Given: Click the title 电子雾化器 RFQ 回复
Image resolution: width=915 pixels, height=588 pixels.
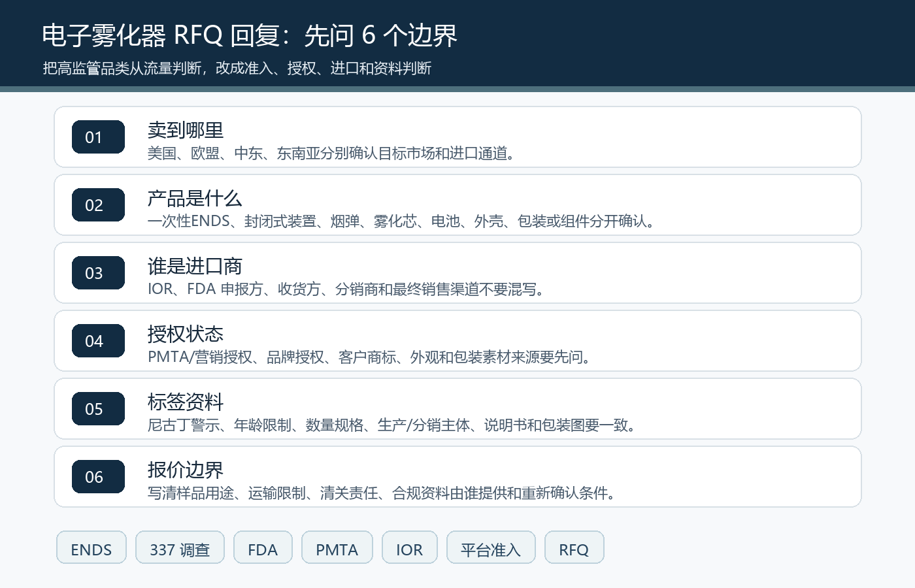Looking at the screenshot, I should [x=250, y=35].
